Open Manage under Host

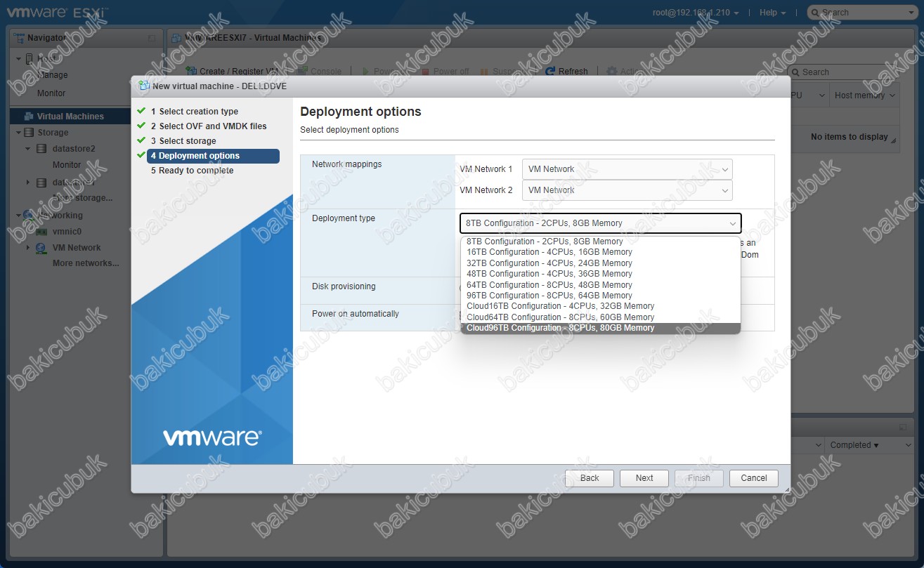(53, 75)
